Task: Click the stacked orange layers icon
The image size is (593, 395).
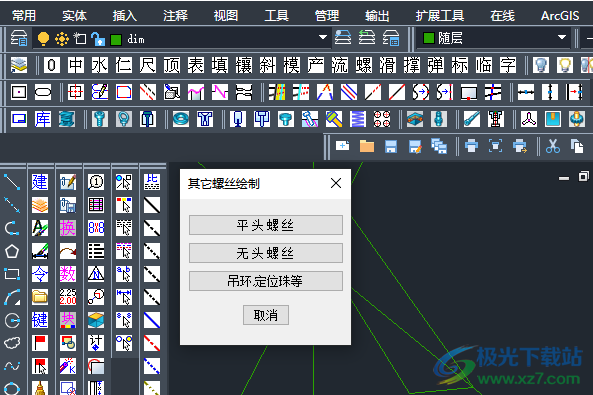Action: tap(40, 205)
